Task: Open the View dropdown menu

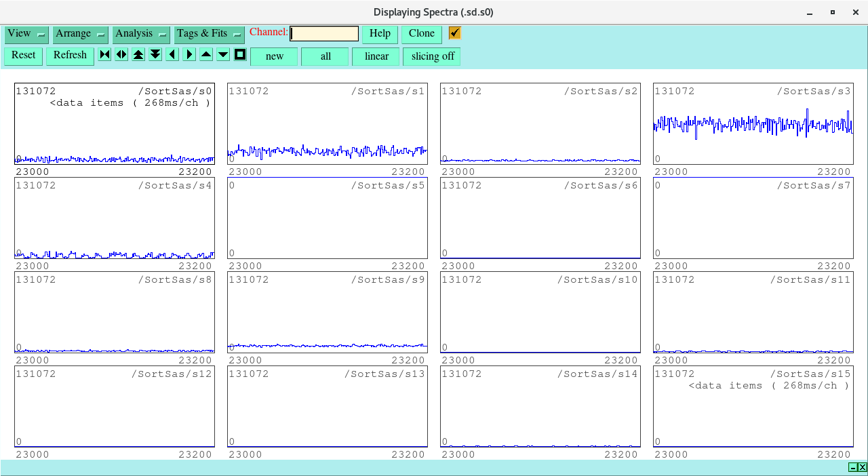Action: pos(26,34)
